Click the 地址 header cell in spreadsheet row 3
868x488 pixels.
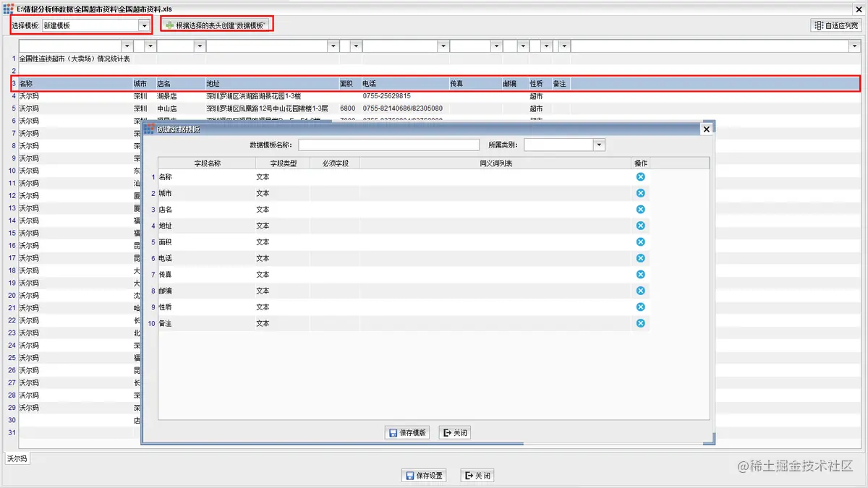click(x=271, y=84)
